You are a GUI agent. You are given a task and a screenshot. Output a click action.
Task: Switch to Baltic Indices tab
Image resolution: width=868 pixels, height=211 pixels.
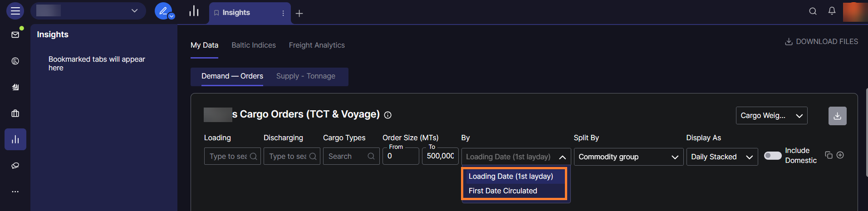tap(253, 45)
